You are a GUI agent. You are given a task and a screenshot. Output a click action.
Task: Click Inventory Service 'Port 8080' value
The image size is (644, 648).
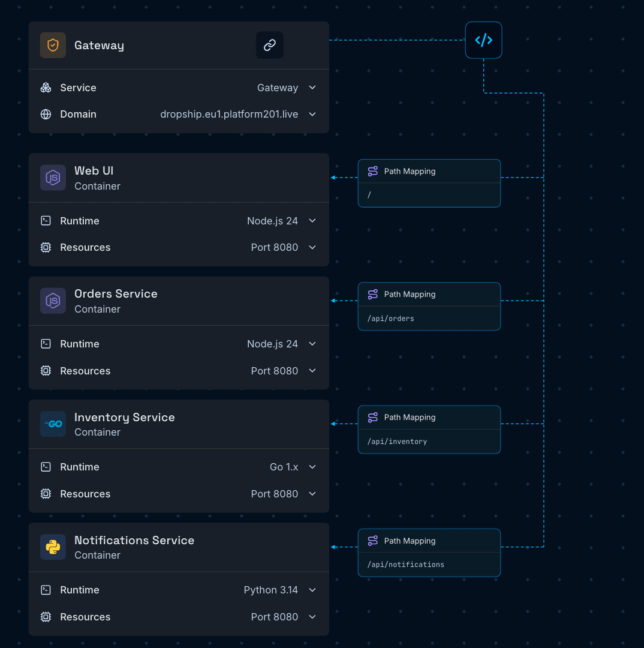click(275, 494)
